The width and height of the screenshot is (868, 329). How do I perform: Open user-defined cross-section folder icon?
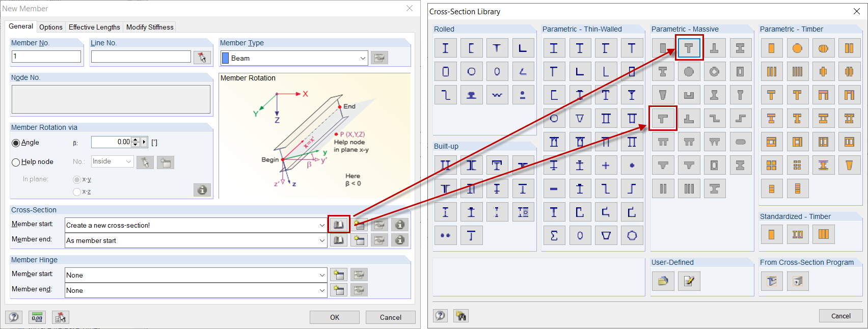coord(663,281)
